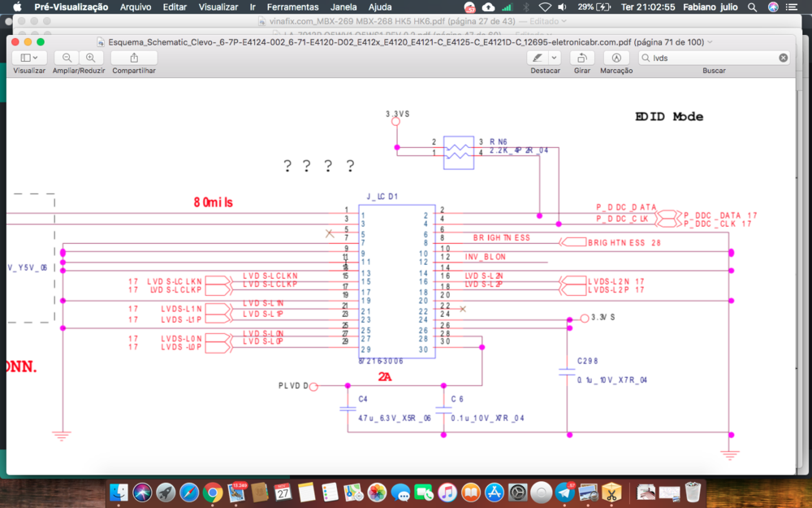
Task: Launch Google Chrome from the dock
Action: (212, 493)
